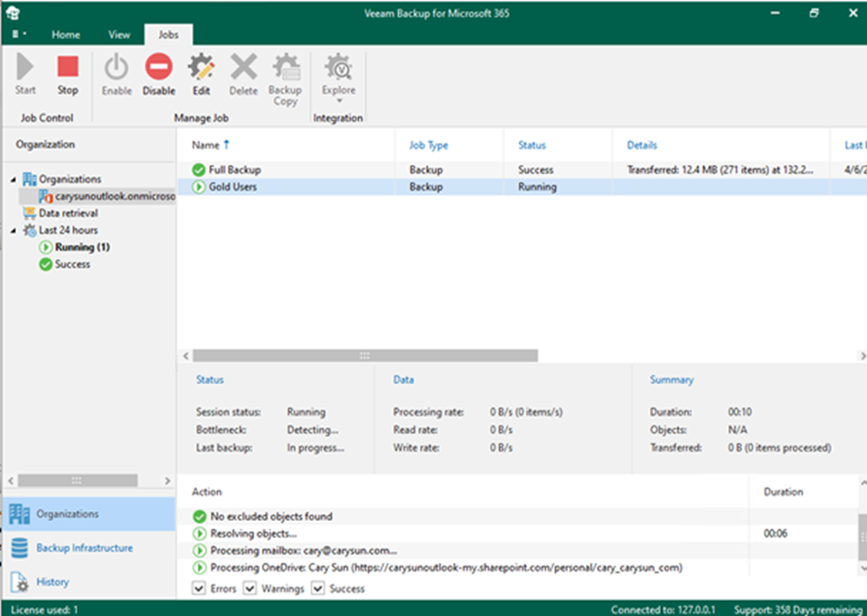Click the Full Backup success icon
The width and height of the screenshot is (867, 616).
199,169
